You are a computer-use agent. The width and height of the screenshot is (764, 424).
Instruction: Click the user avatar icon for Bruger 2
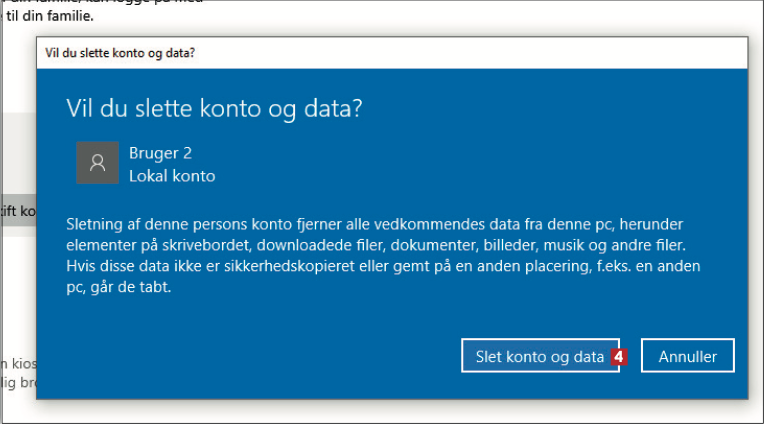point(97,163)
